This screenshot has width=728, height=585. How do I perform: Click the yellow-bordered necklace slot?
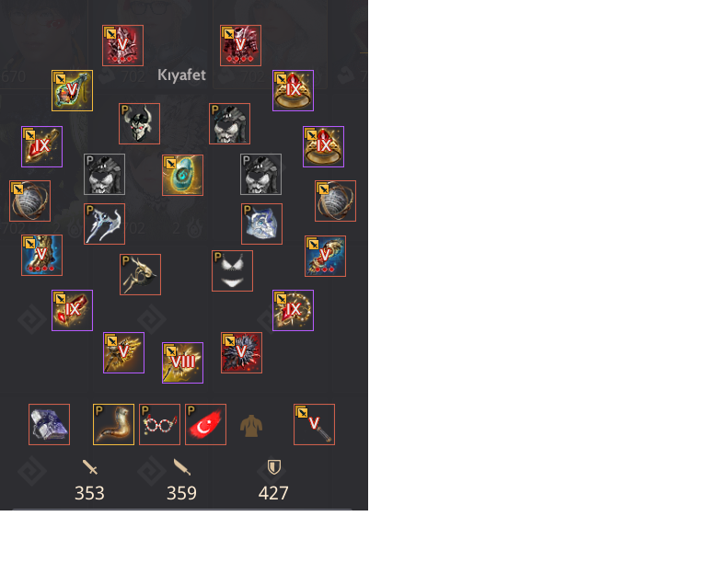coord(72,90)
